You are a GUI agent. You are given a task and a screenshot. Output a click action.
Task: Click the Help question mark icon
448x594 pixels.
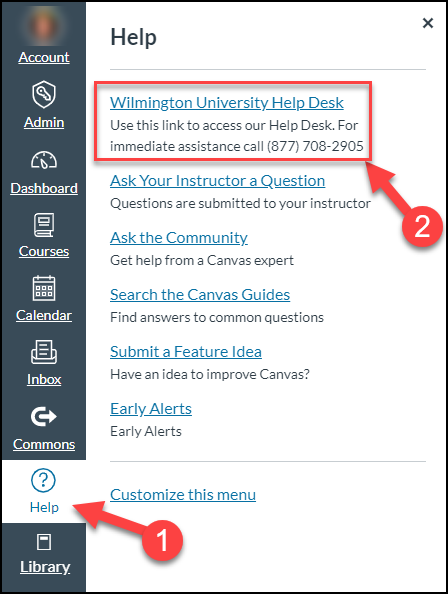click(44, 480)
